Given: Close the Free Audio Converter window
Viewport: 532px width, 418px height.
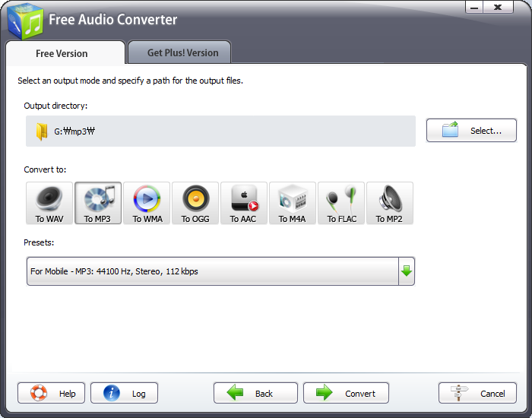Looking at the screenshot, I should click(x=498, y=7).
